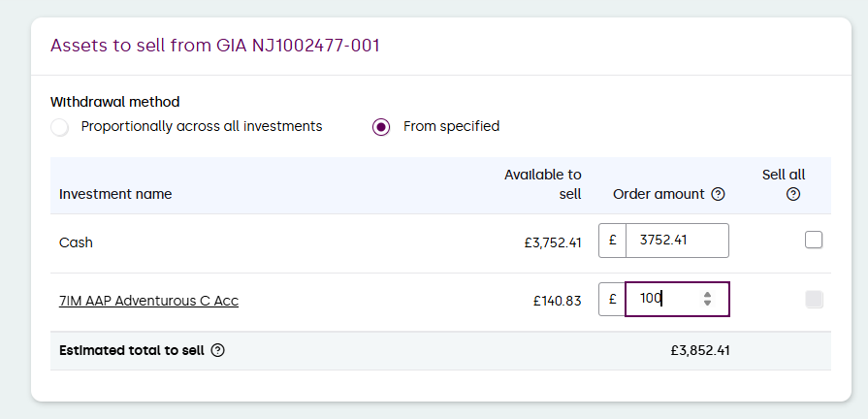Tick the Sell all checkbox for Cash

(x=814, y=241)
